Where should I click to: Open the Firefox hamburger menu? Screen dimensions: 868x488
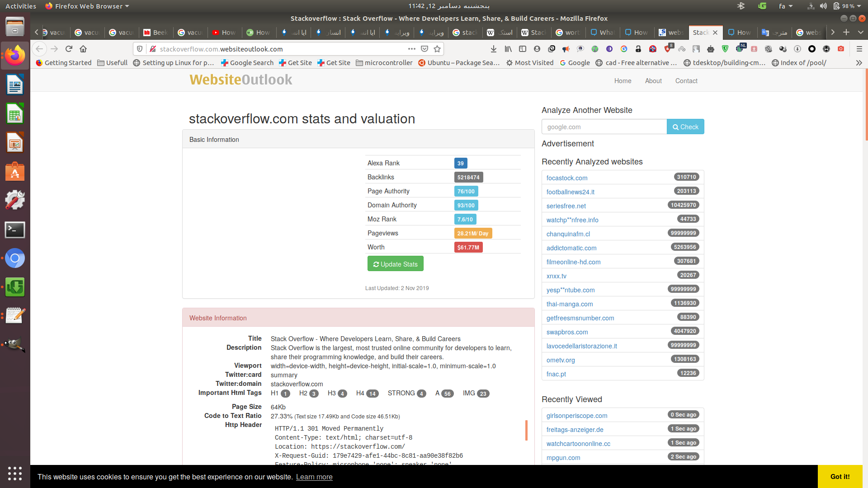tap(859, 49)
